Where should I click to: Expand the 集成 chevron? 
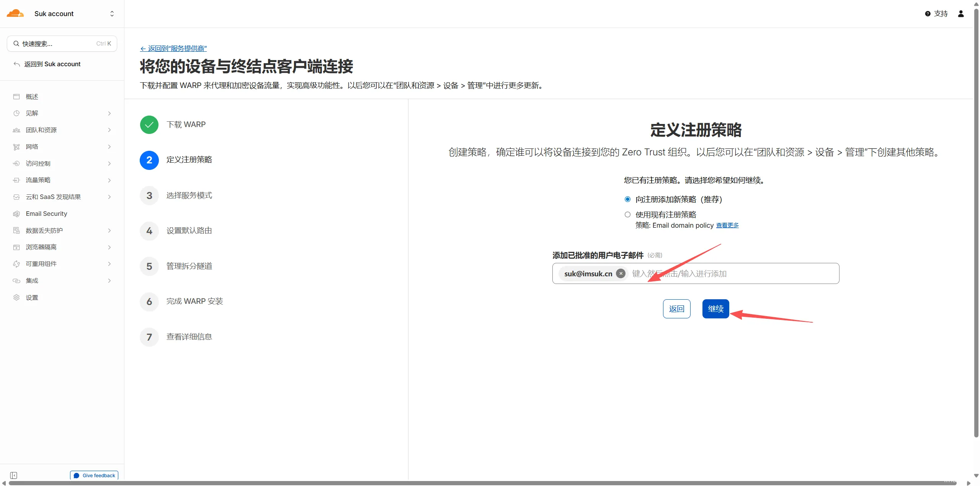pos(109,281)
